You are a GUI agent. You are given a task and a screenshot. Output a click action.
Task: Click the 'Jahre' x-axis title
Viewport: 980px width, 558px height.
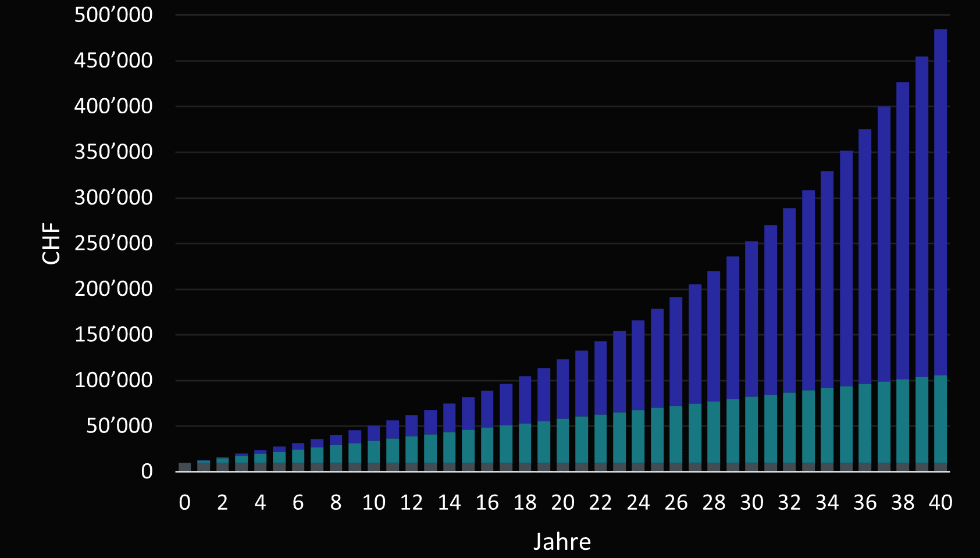[x=562, y=542]
